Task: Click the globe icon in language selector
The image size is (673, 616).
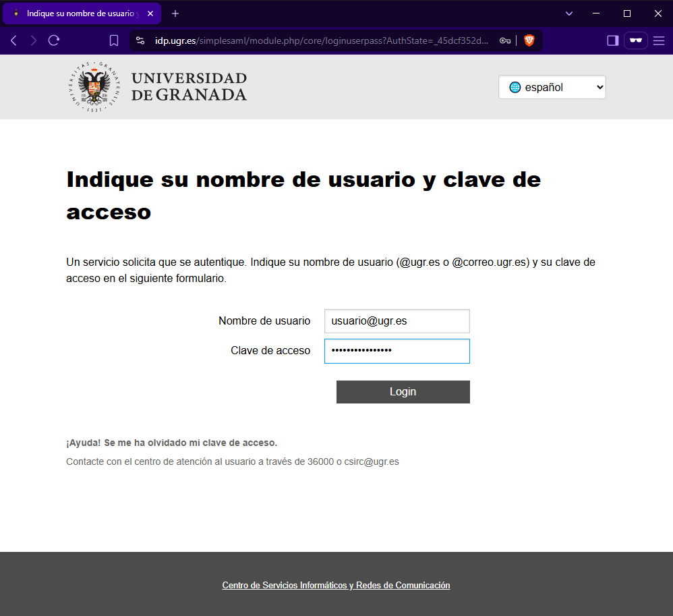Action: click(x=515, y=87)
